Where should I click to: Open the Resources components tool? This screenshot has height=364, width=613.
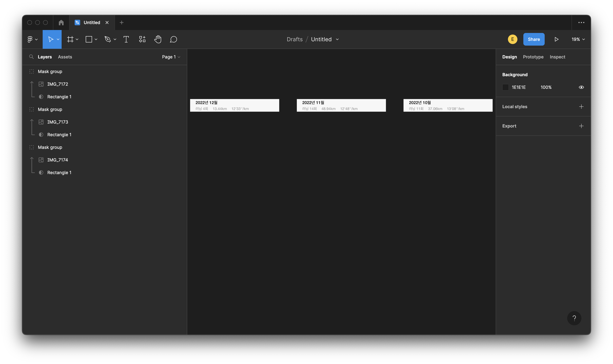(x=142, y=39)
